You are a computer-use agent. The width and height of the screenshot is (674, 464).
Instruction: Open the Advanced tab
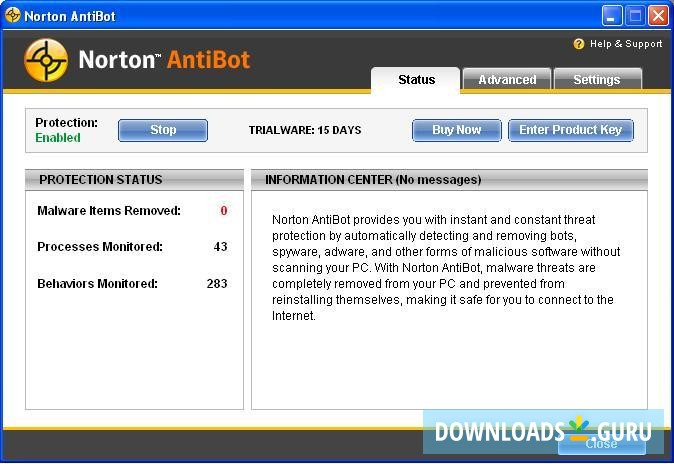coord(507,80)
